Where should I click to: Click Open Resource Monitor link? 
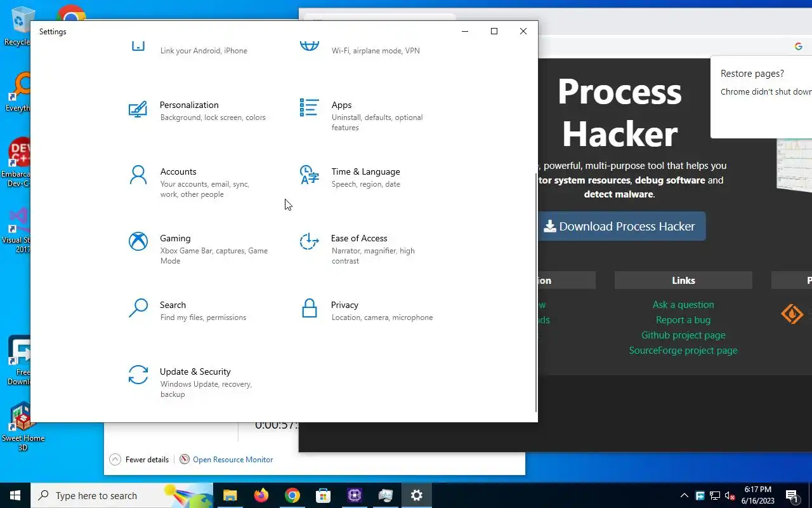(233, 460)
